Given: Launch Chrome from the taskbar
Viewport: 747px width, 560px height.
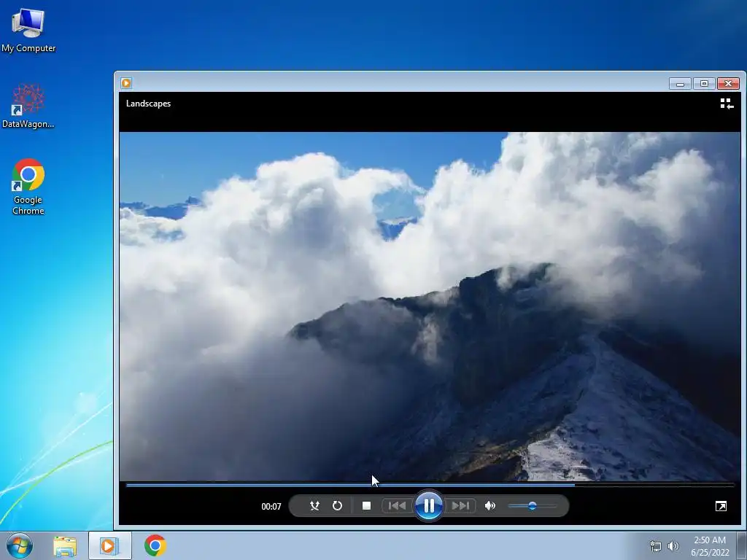Looking at the screenshot, I should (x=155, y=545).
